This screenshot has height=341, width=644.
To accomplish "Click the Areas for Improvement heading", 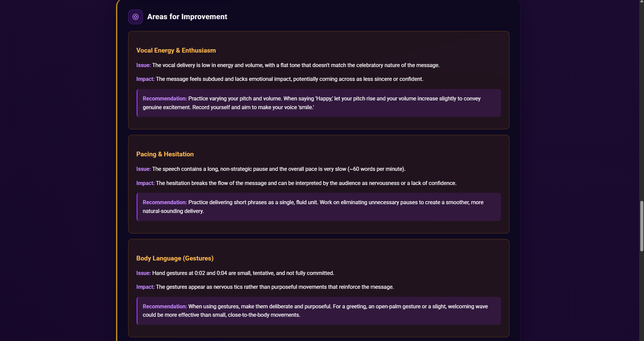I will coord(187,17).
